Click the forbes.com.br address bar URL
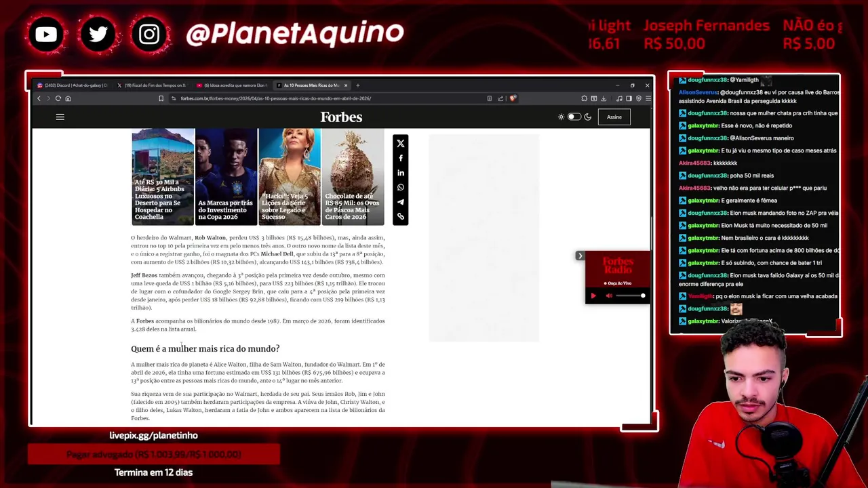This screenshot has width=868, height=488. pyautogui.click(x=275, y=98)
